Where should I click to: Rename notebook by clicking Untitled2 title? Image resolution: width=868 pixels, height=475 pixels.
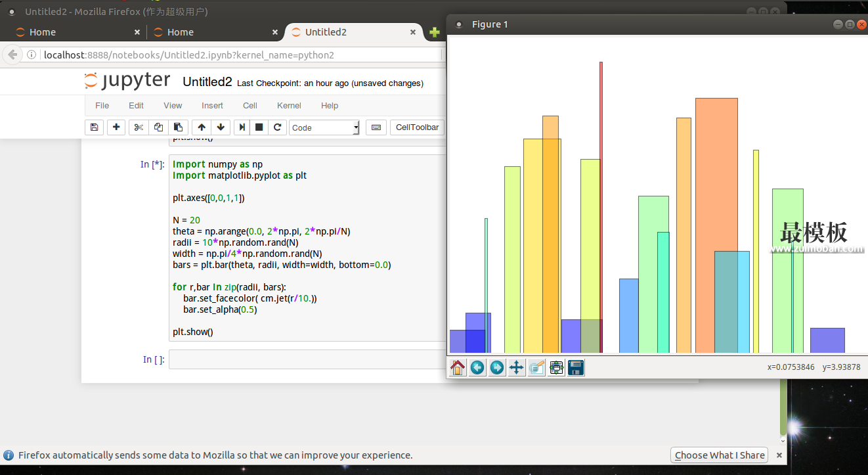point(207,82)
